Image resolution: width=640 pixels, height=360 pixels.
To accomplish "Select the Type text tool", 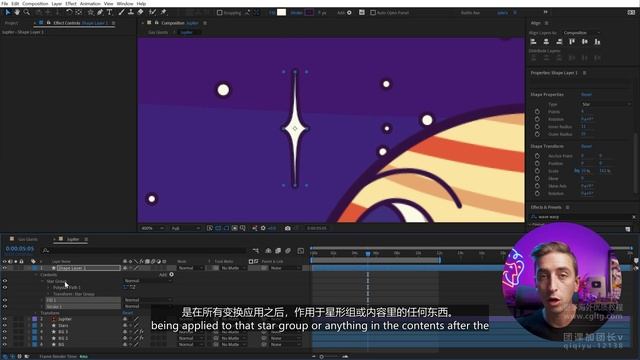I will [x=109, y=13].
